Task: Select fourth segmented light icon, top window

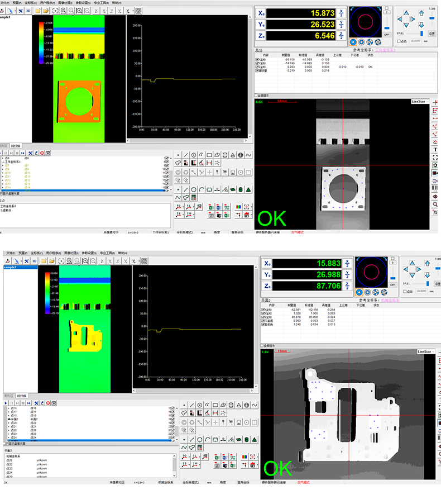Action: coord(378,42)
